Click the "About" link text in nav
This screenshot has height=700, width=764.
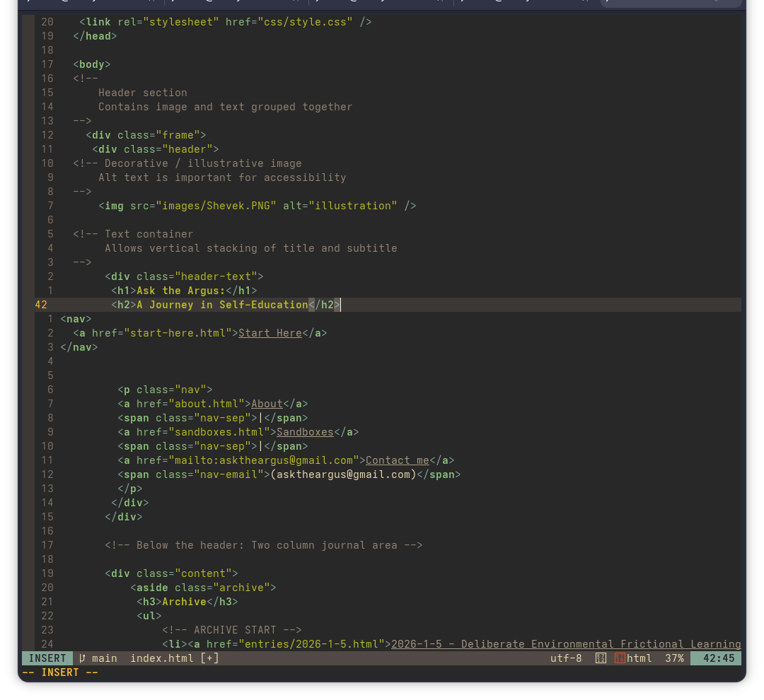pyautogui.click(x=267, y=404)
